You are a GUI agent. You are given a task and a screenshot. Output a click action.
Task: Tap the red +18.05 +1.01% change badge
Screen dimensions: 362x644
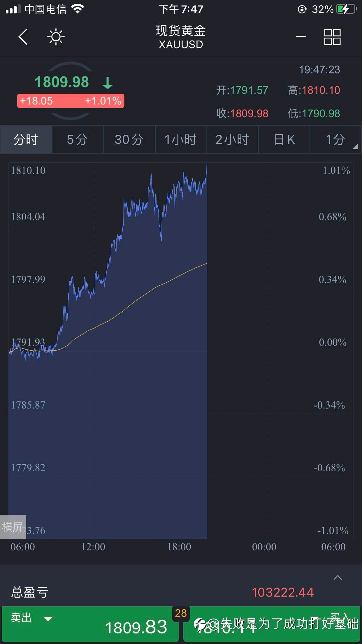(71, 101)
